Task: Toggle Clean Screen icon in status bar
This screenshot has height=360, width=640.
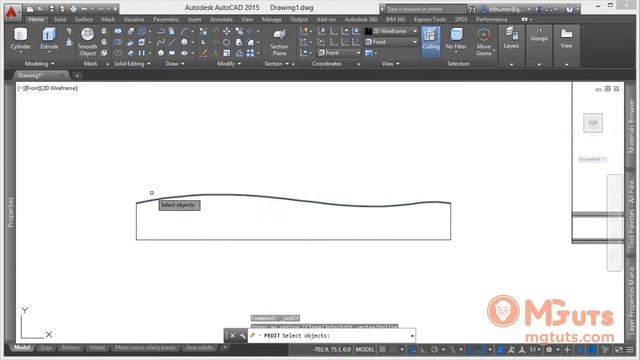Action: pyautogui.click(x=619, y=349)
